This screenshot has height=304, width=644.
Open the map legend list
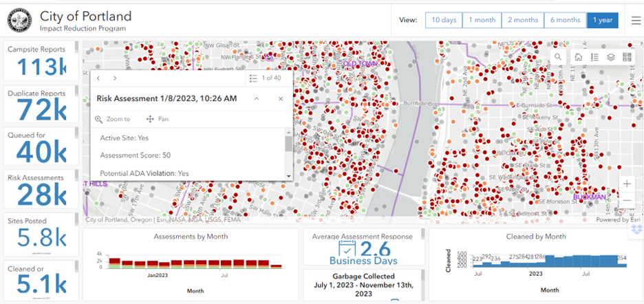tap(594, 57)
